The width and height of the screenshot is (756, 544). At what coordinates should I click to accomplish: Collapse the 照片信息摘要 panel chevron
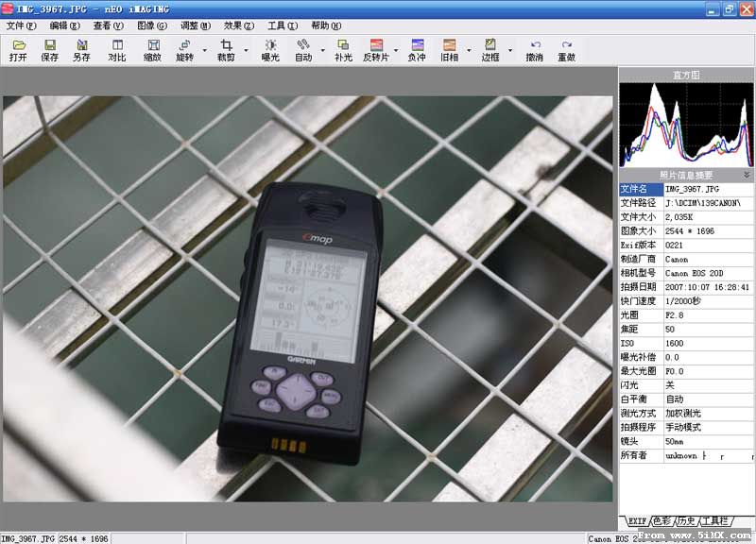747,175
